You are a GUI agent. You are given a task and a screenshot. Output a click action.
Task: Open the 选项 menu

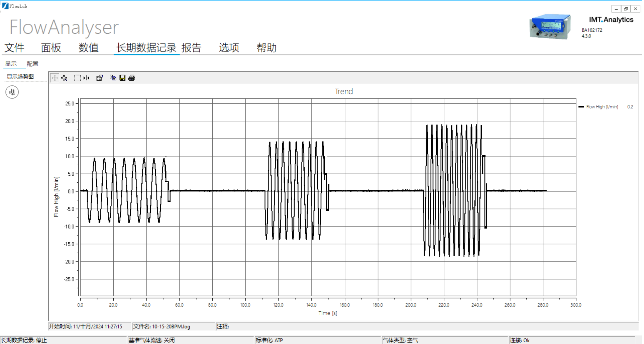tap(229, 48)
